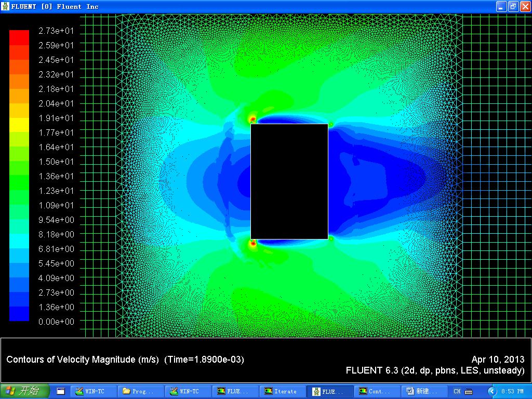This screenshot has height=399, width=532.
Task: Open the Cont... contours dialog from the taskbar
Action: click(x=377, y=391)
